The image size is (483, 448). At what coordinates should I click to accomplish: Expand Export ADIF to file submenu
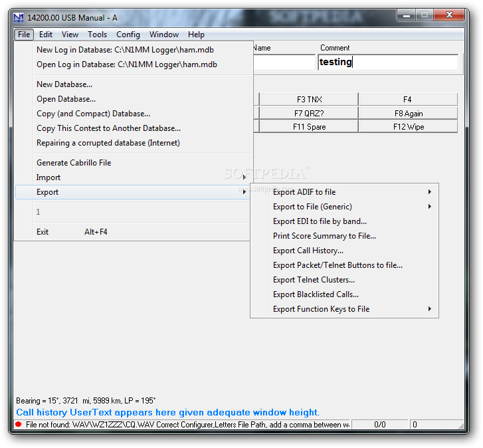click(x=344, y=192)
